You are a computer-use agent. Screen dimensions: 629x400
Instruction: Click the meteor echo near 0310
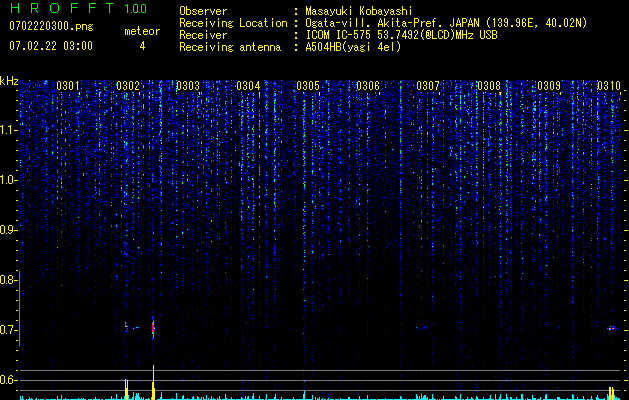(611, 328)
